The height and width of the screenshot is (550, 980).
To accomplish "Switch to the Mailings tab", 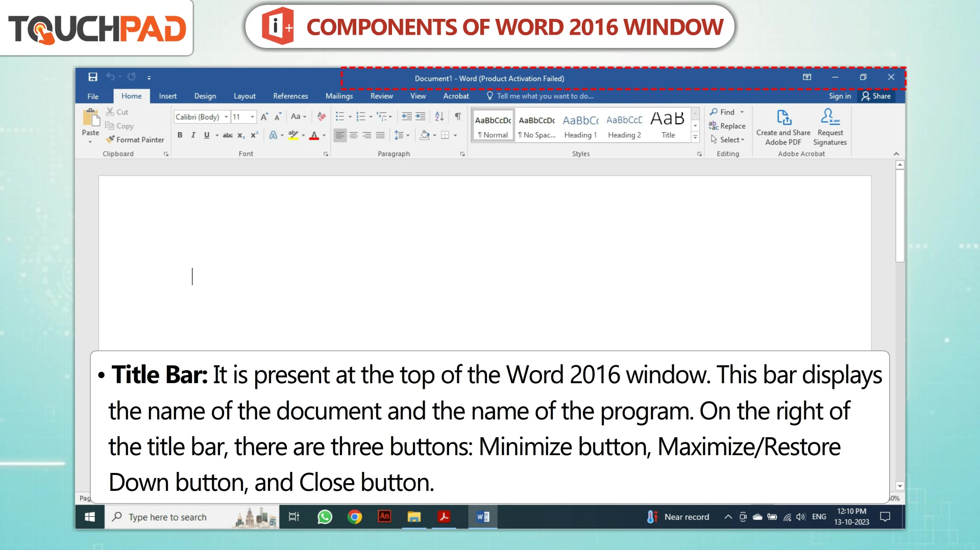I will (339, 96).
